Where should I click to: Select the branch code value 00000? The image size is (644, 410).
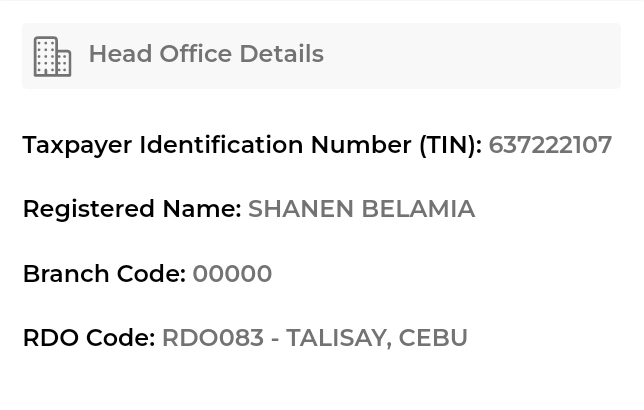click(232, 274)
